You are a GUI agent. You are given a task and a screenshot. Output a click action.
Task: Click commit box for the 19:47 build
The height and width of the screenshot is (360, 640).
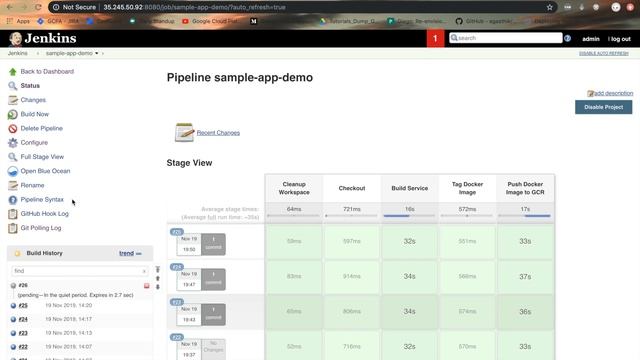coord(213,279)
